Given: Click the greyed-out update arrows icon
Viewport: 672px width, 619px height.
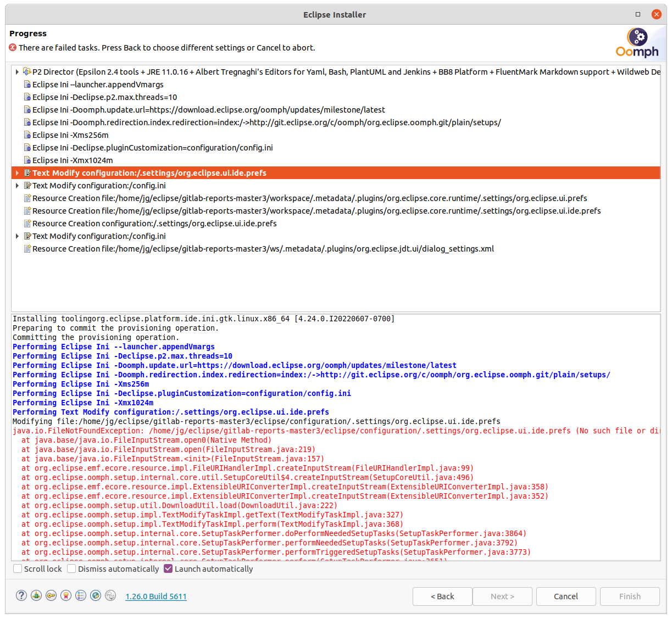Looking at the screenshot, I should (110, 595).
